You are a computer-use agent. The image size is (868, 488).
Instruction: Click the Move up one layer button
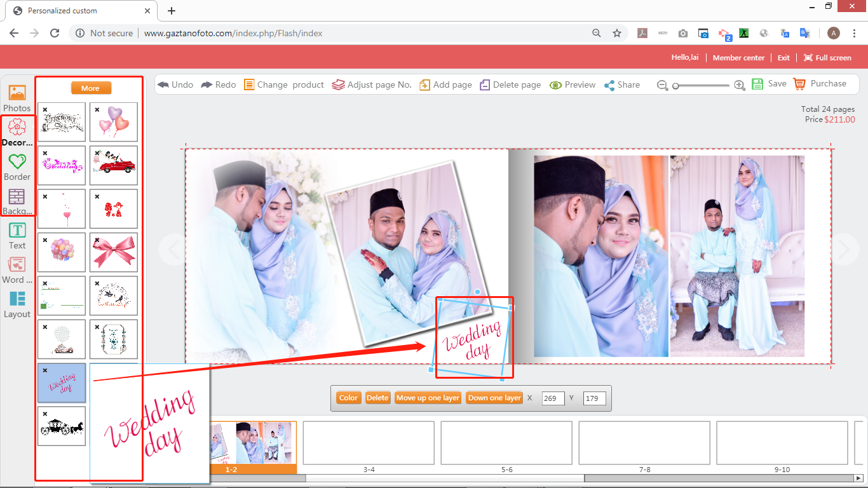point(428,398)
